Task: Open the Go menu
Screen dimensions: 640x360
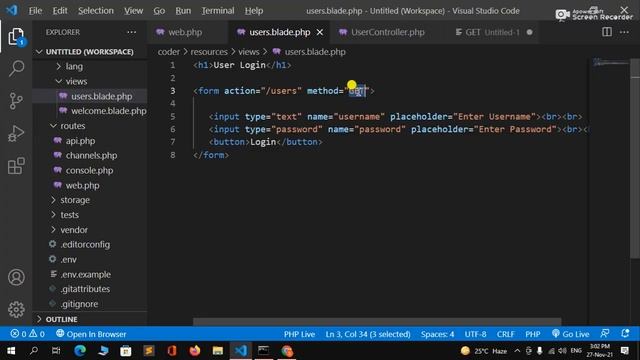Action: [159, 11]
